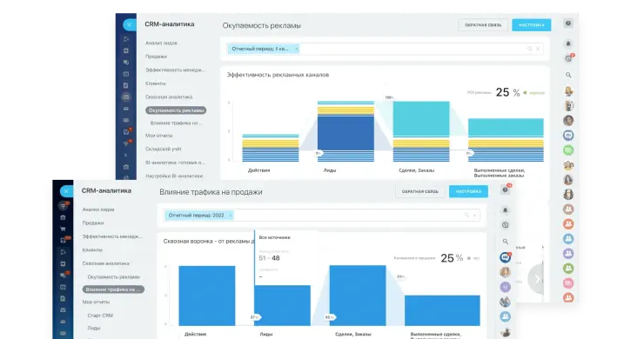This screenshot has height=339, width=644.
Task: Open help question icon in Окупаемость рекламы window
Action: point(568,23)
